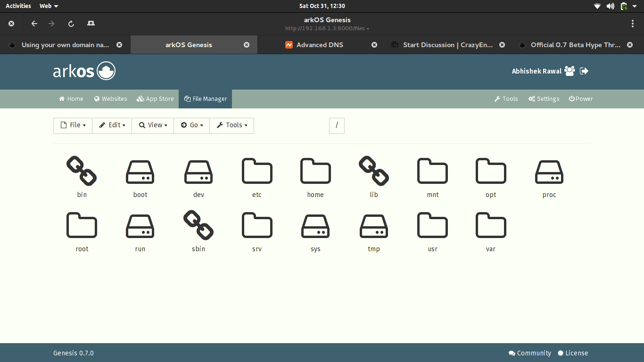
Task: Open the dev drive icon
Action: (x=198, y=172)
